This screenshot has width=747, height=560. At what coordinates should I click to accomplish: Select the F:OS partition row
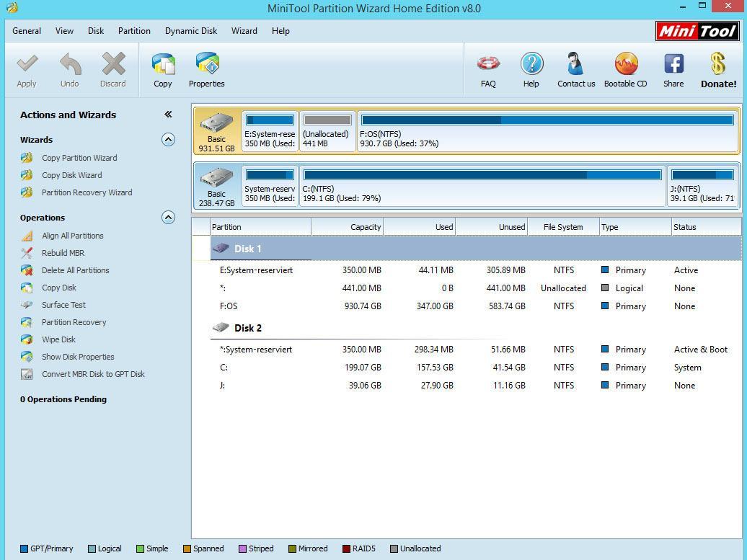(x=476, y=306)
